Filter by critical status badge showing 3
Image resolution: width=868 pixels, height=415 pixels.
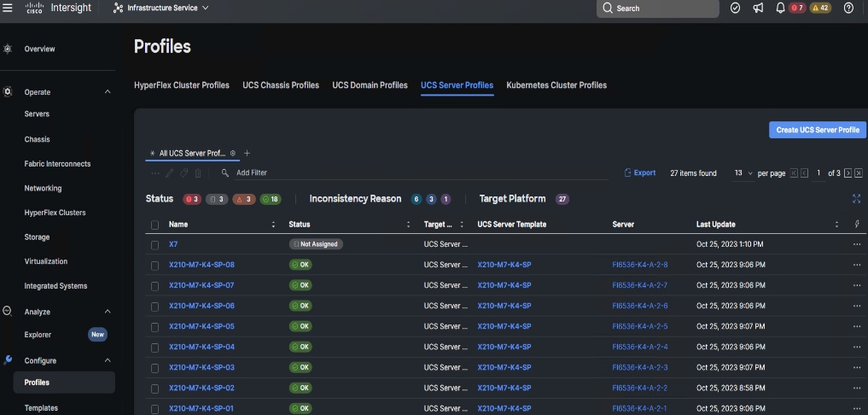192,199
